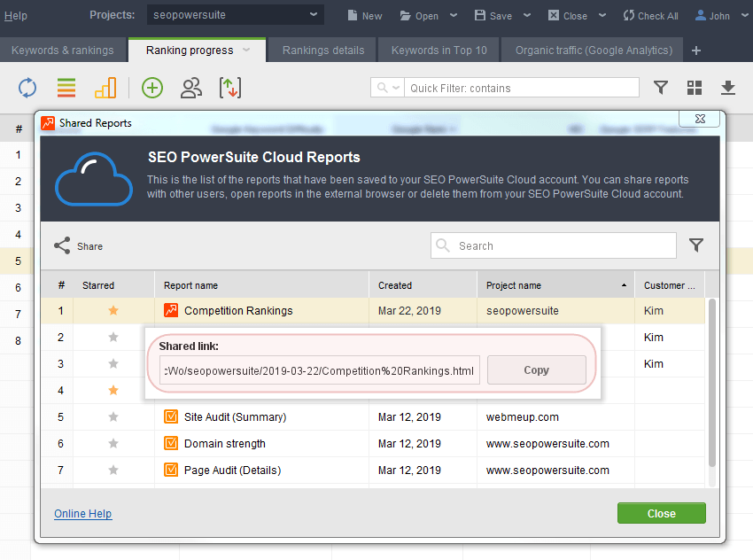Click the Share label in the dialog
The image size is (753, 560).
tap(89, 246)
